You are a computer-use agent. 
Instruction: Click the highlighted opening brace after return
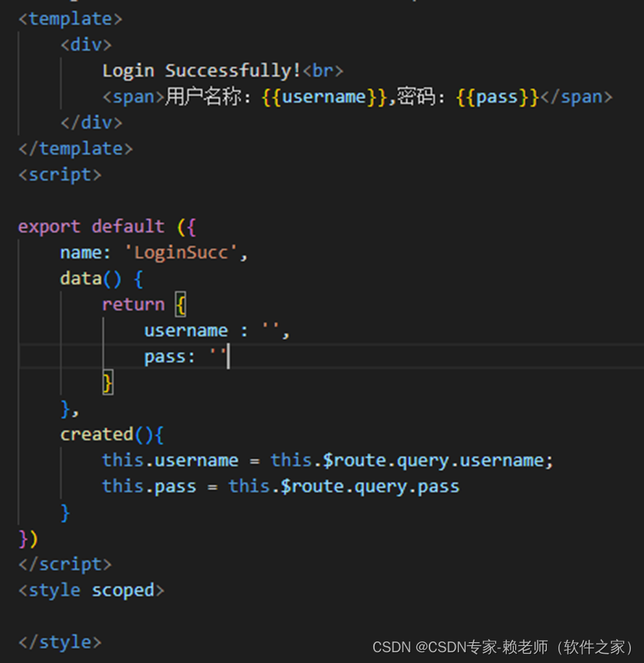[180, 305]
